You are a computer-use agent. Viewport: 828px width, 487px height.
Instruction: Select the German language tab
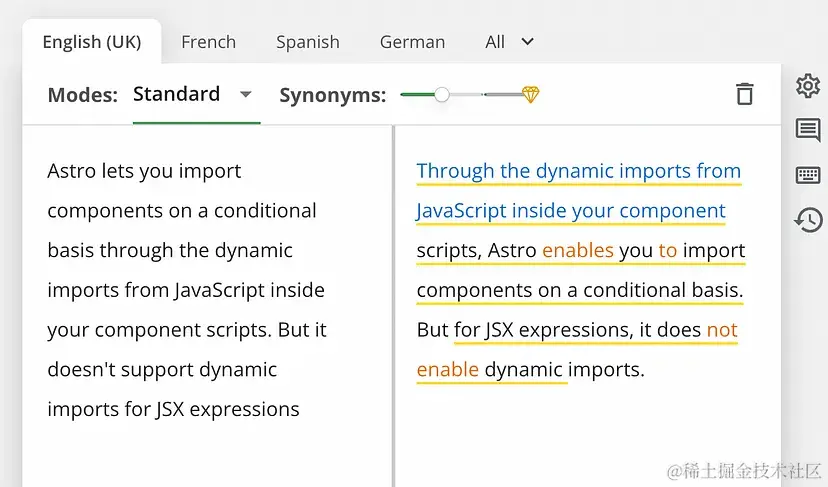click(x=412, y=42)
